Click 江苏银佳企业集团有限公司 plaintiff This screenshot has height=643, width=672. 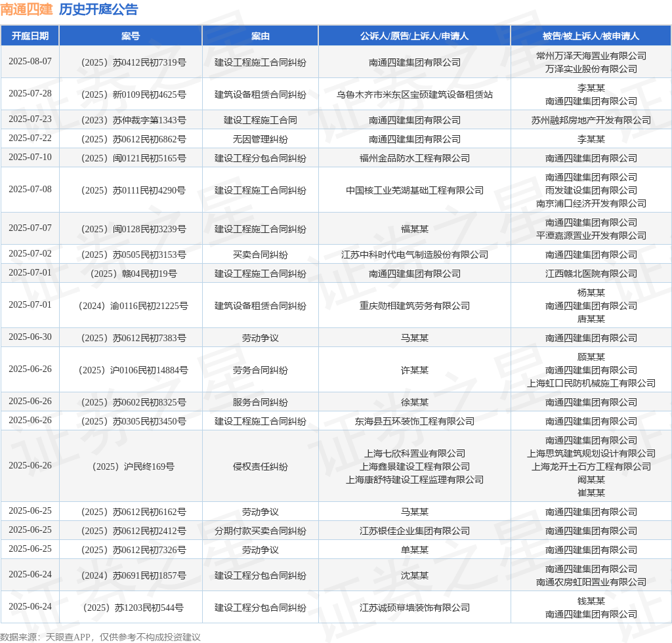tap(415, 531)
